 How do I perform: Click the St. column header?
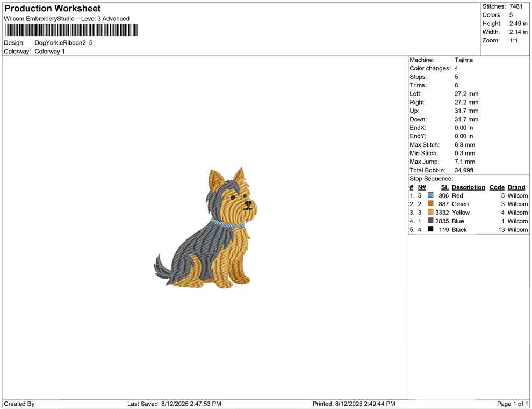[x=445, y=187]
